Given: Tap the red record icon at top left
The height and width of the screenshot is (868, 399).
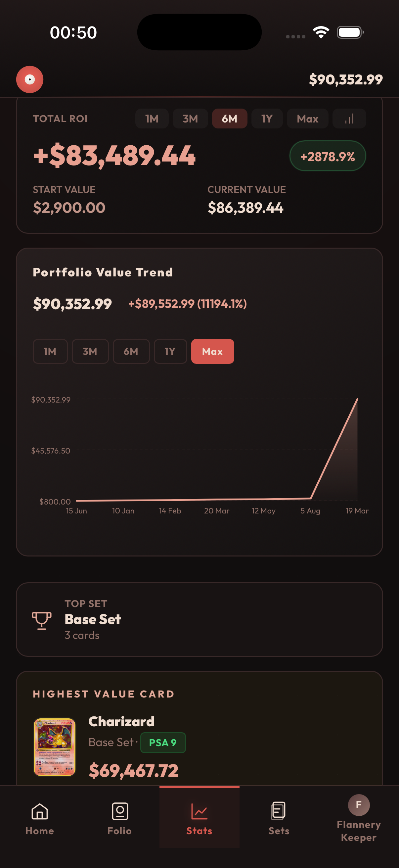Looking at the screenshot, I should click(x=30, y=79).
